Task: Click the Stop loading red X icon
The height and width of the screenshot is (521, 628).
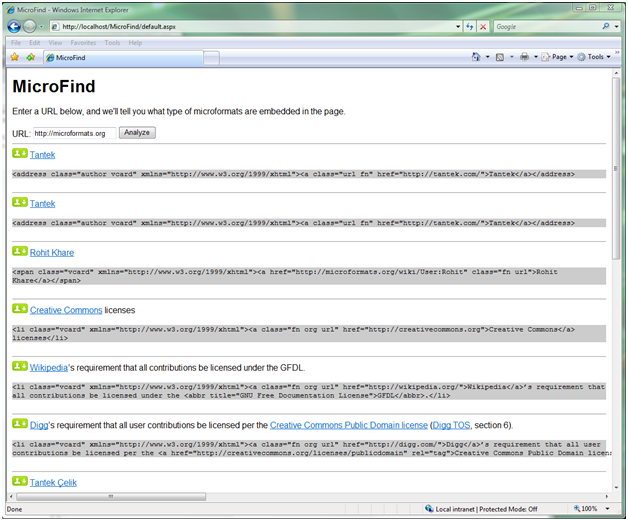Action: click(483, 27)
